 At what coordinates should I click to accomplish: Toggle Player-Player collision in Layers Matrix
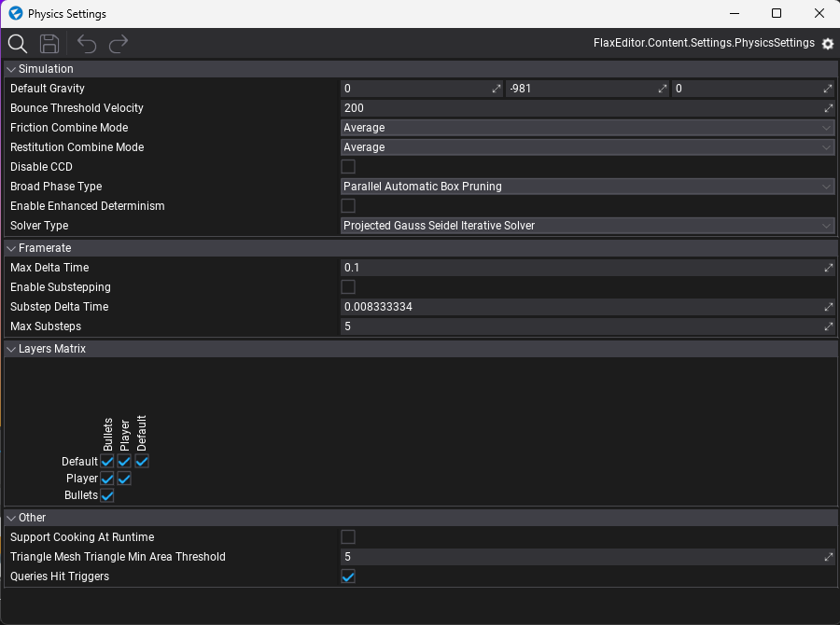(x=124, y=479)
